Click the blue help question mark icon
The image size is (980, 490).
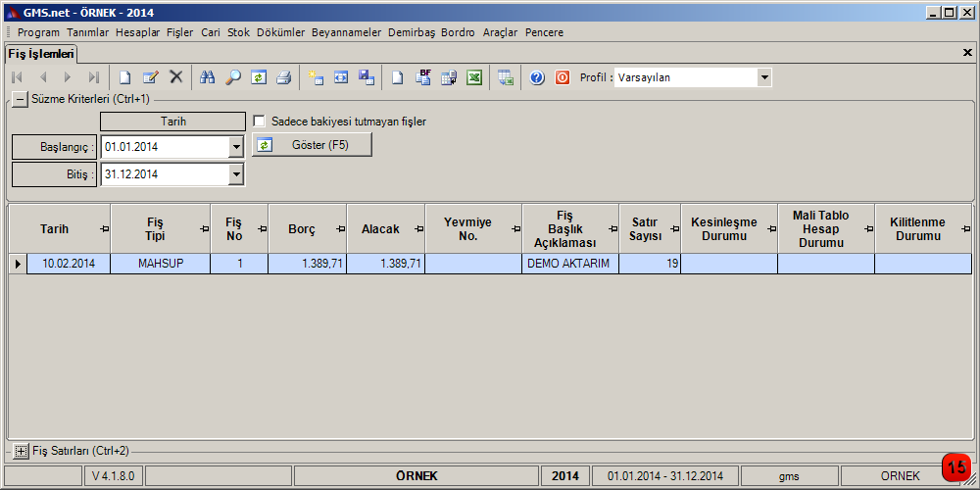pyautogui.click(x=537, y=77)
